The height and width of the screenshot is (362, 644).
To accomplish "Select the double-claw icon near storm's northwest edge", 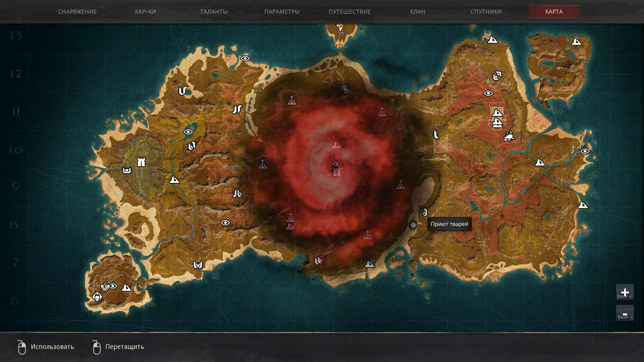I will click(237, 109).
